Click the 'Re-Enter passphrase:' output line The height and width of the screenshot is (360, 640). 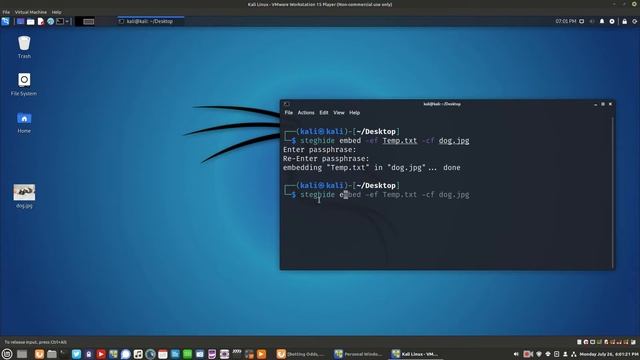click(x=326, y=159)
